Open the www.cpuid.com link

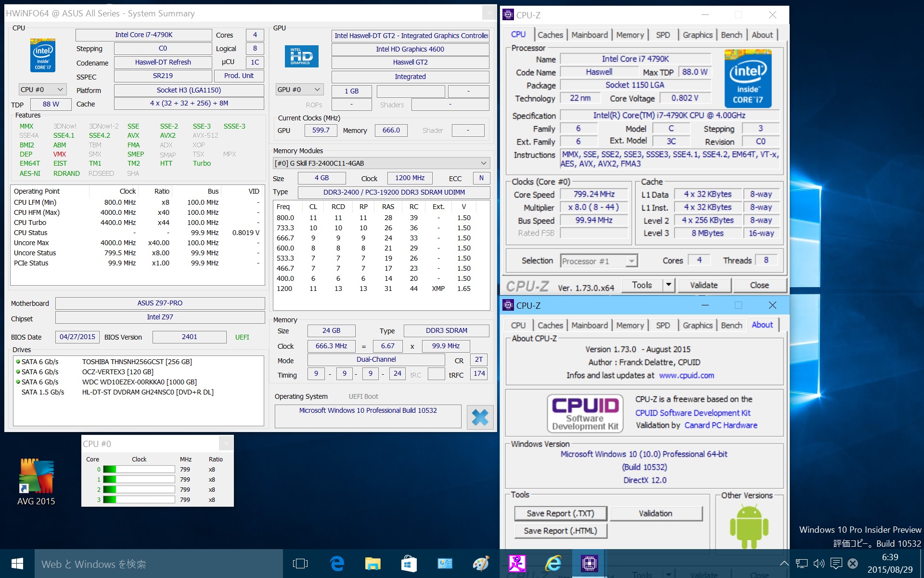click(x=686, y=375)
